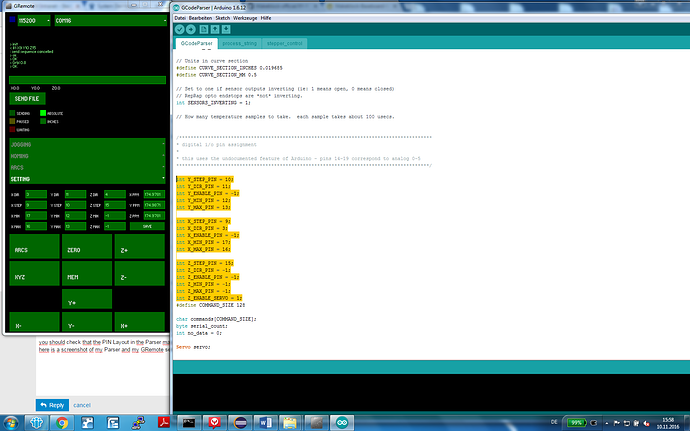Click the Y+ jog button
The width and height of the screenshot is (690, 431).
point(87,298)
